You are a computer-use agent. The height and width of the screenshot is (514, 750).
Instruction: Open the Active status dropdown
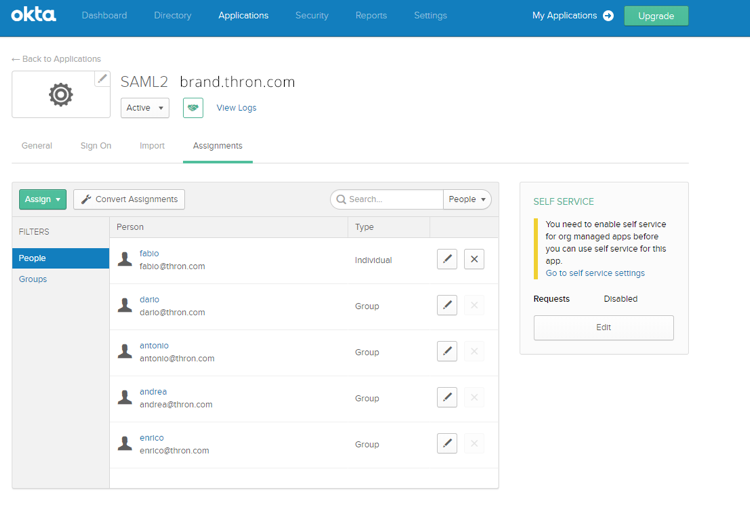click(x=145, y=108)
